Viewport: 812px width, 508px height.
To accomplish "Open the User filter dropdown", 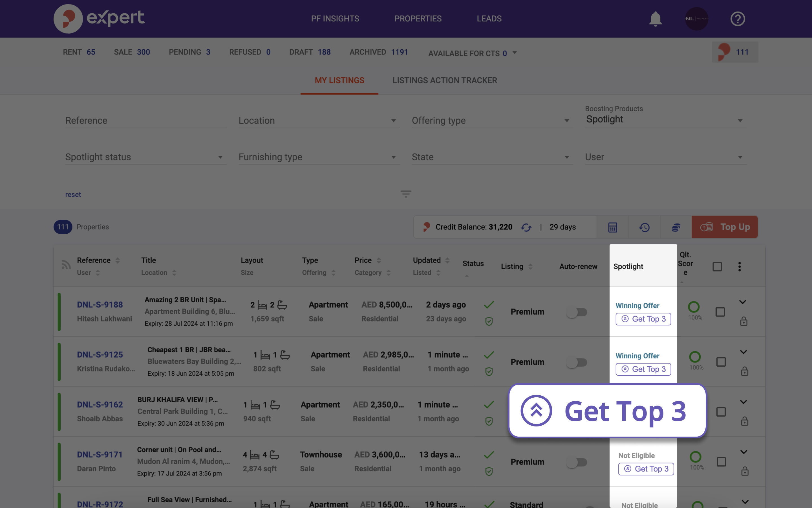I will pyautogui.click(x=665, y=157).
